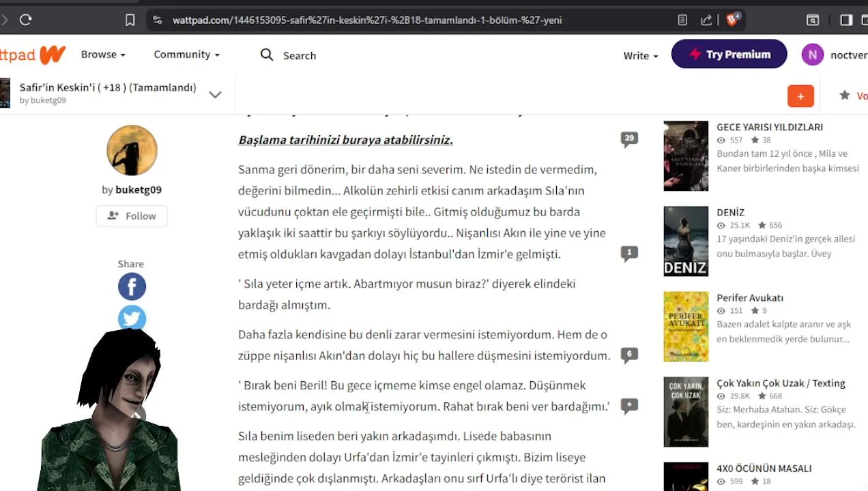Open the 4X0 ÖCÜNÜN MASALI cover thumbnail
868x491 pixels.
click(x=686, y=477)
